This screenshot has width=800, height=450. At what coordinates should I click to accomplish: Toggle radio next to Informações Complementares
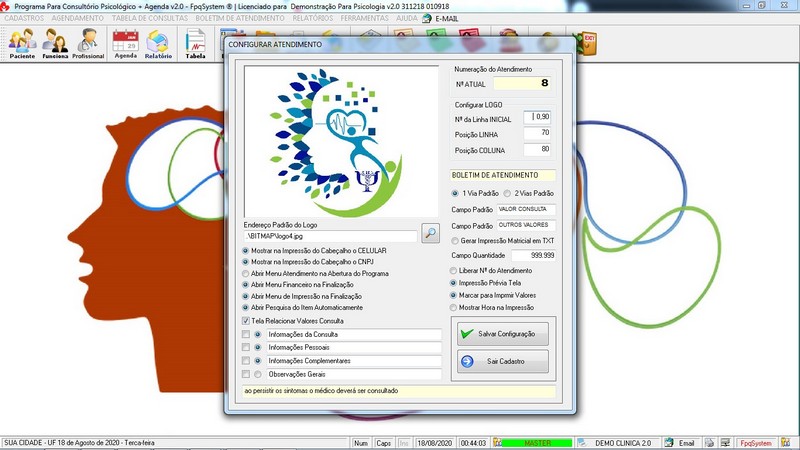[258, 361]
